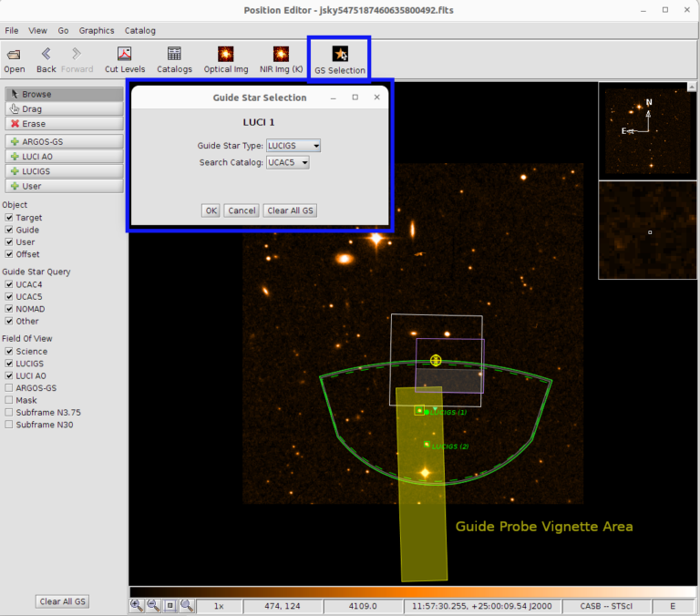Open the Catalog menu
Viewport: 700px width, 616px height.
(x=140, y=30)
